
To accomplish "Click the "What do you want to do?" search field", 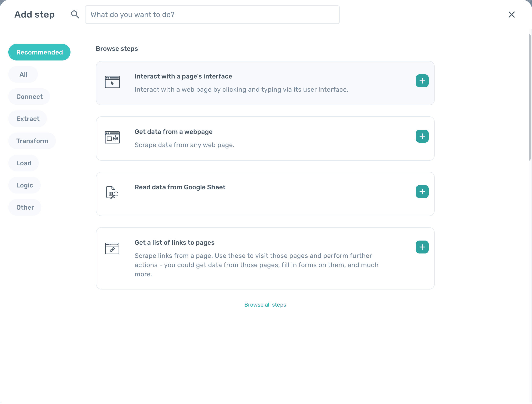I will (212, 15).
